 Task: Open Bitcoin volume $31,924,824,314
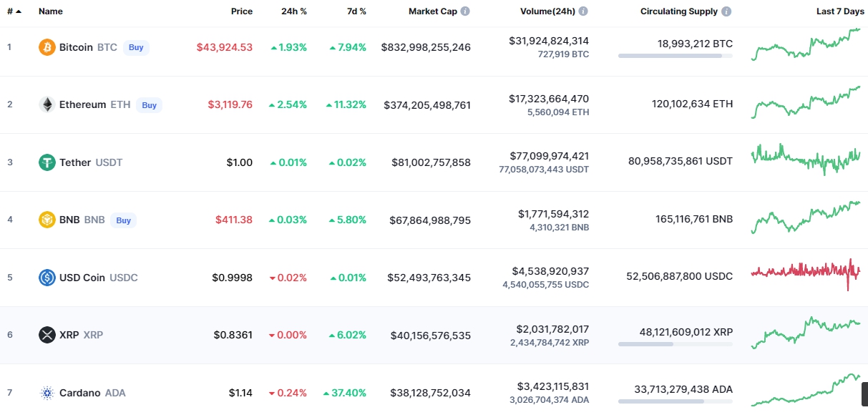(549, 41)
